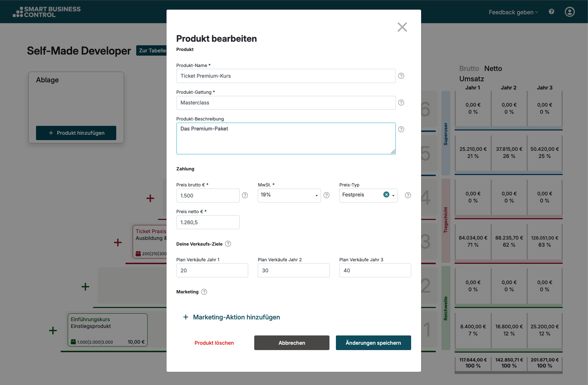
Task: Click plus icon of Marketing-Aktion hinzufügen
Action: (185, 317)
